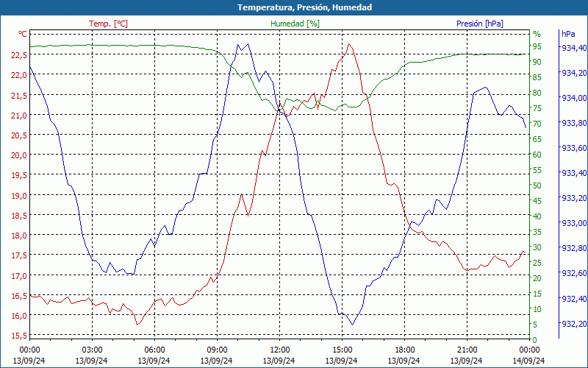
Task: Click the 12:00 time axis label
Action: tap(279, 350)
